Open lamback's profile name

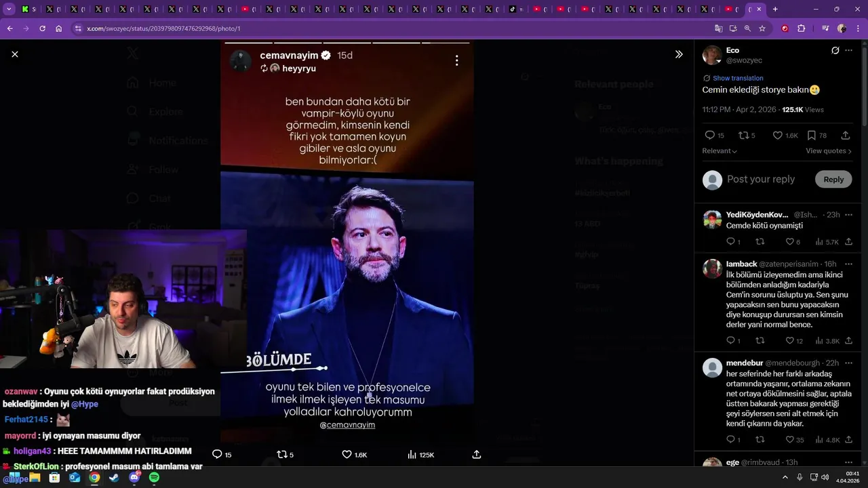[741, 264]
